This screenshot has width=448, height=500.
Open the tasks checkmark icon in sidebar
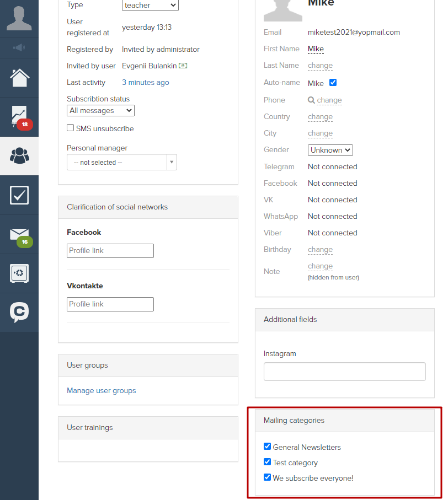(19, 195)
